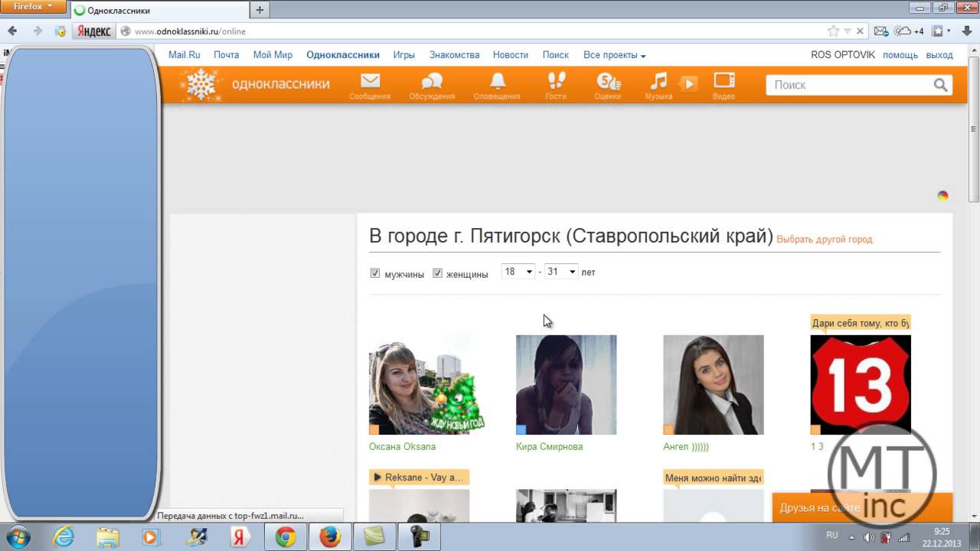Open Мой Мир in top bar
Screen dimensions: 980x551
click(x=273, y=55)
